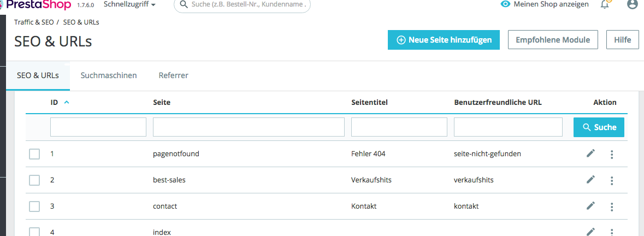Check the contact row checkbox
Screen dimensions: 644x236
click(34, 206)
